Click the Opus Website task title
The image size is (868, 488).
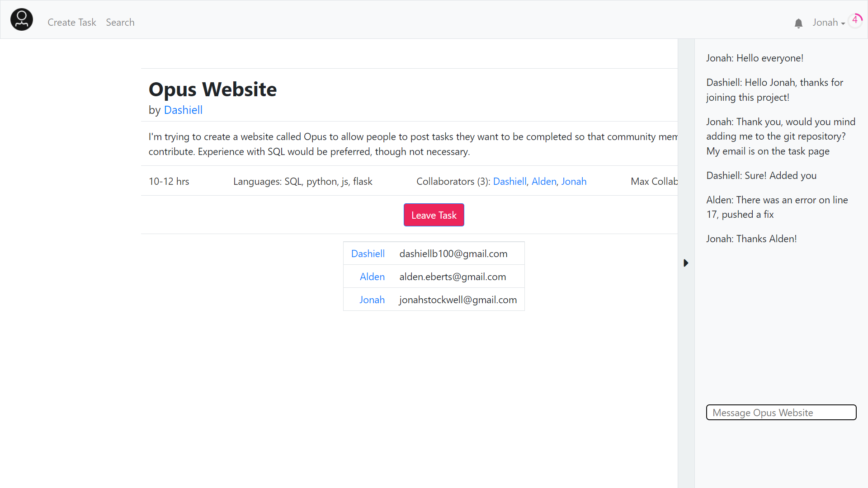tap(212, 89)
